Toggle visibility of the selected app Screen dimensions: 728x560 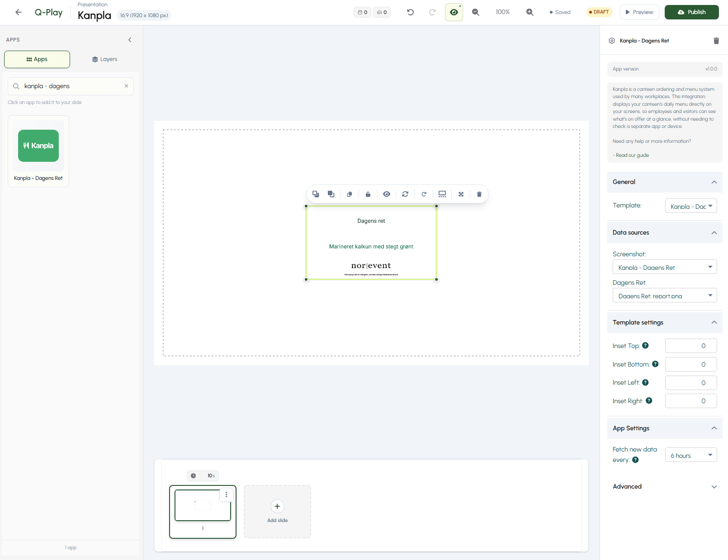point(387,194)
